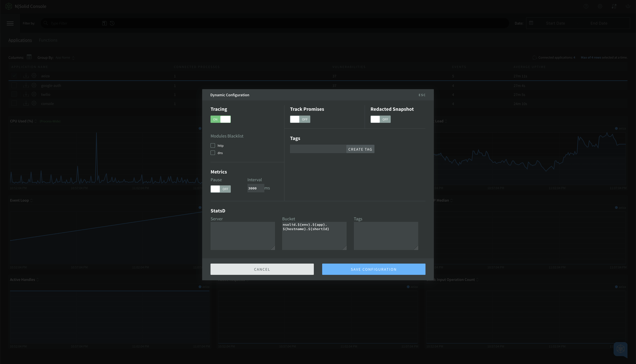
Task: Check the console row checkbox
Action: click(x=14, y=103)
